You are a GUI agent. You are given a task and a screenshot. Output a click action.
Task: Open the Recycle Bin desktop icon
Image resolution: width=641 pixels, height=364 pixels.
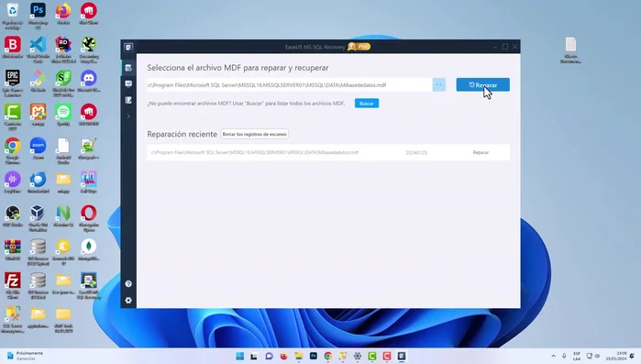pyautogui.click(x=13, y=16)
